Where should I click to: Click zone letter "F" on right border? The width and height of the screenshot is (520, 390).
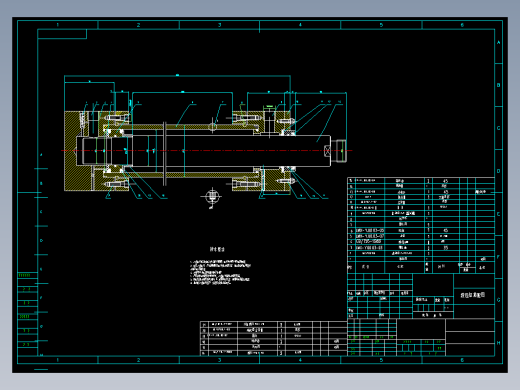[x=499, y=257]
